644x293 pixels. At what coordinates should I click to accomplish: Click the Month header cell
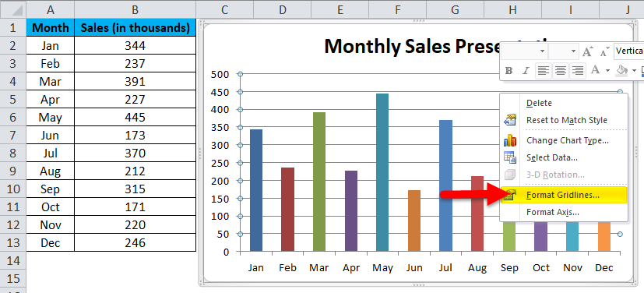[50, 27]
